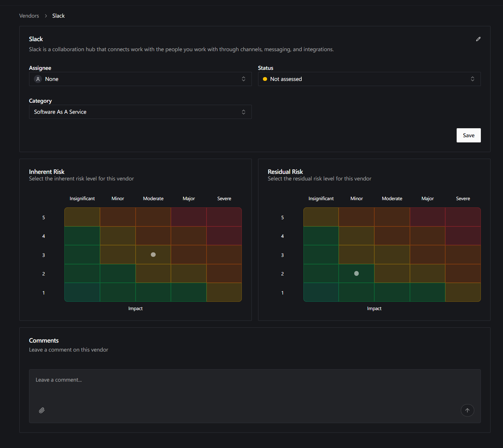This screenshot has height=448, width=503.
Task: Select Major level 4 cell in Residual Risk
Action: 428,236
